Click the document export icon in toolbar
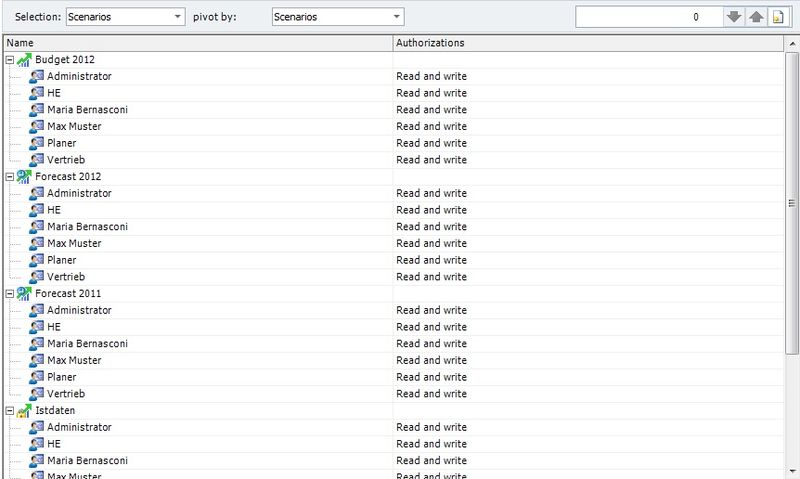This screenshot has width=800, height=479. coord(778,17)
